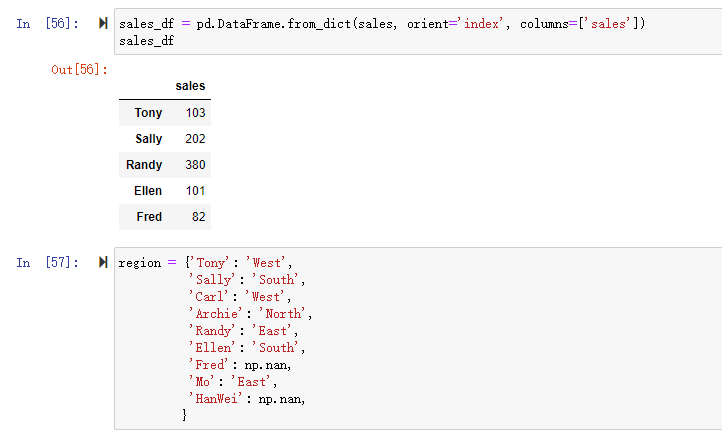Click the sales value 82
The image size is (722, 436).
tap(198, 217)
